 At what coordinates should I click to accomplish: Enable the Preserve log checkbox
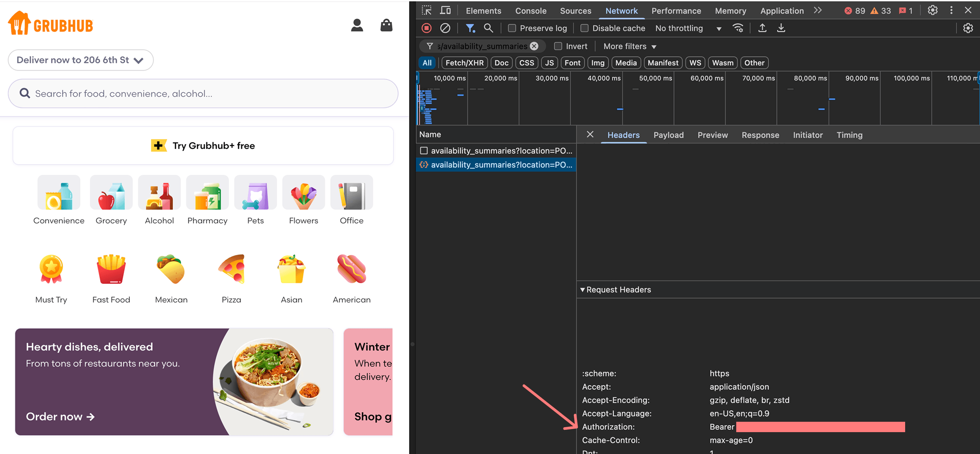(x=512, y=28)
